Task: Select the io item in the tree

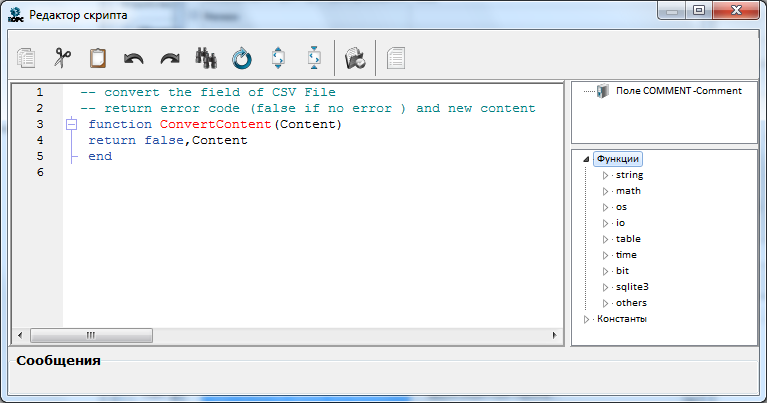Action: 620,223
